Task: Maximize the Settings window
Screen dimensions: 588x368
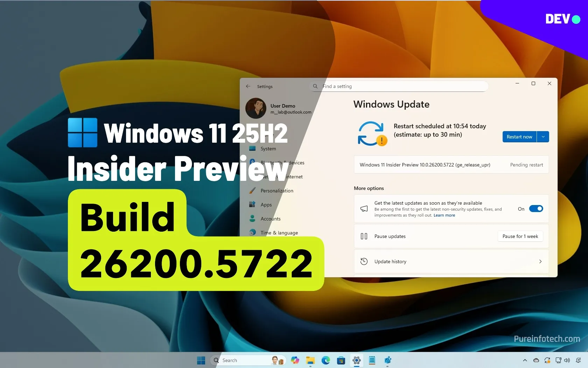Action: [x=533, y=83]
